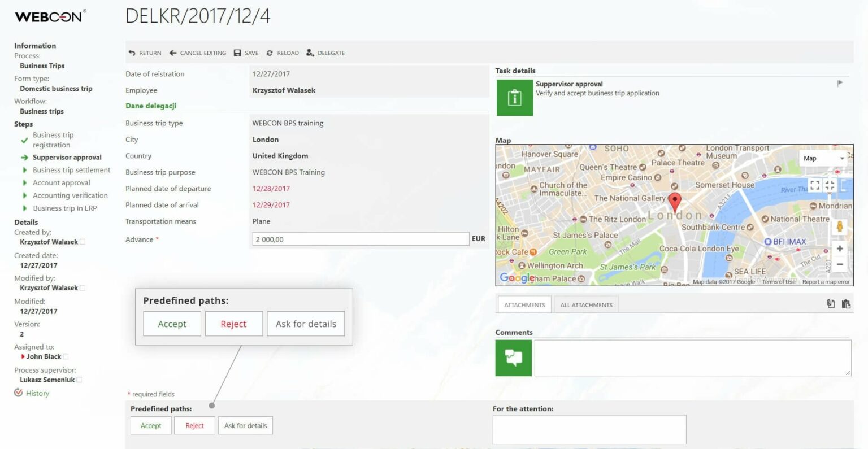Click the Advance amount input field
868x449 pixels.
tap(361, 239)
